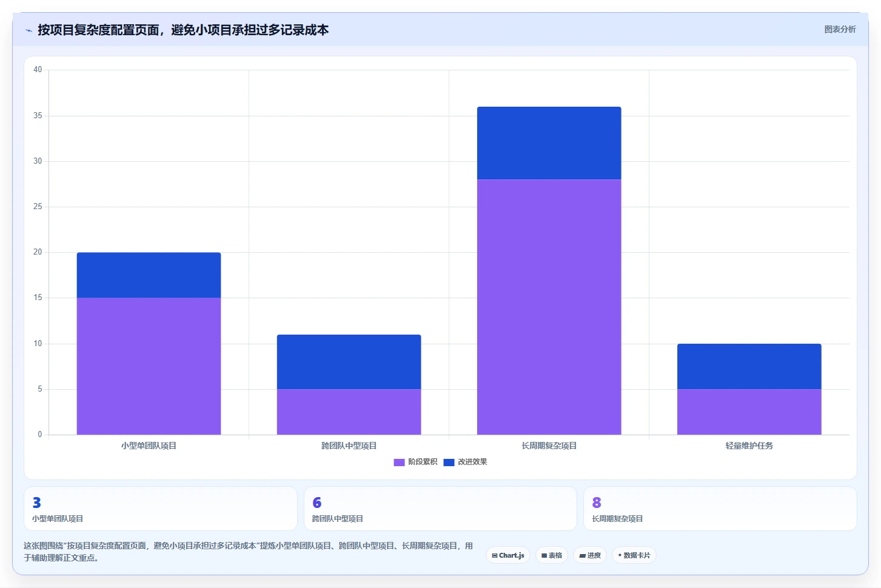Screen dimensions: 881x588
Task: Click the y-axis value 40
Action: tap(38, 70)
